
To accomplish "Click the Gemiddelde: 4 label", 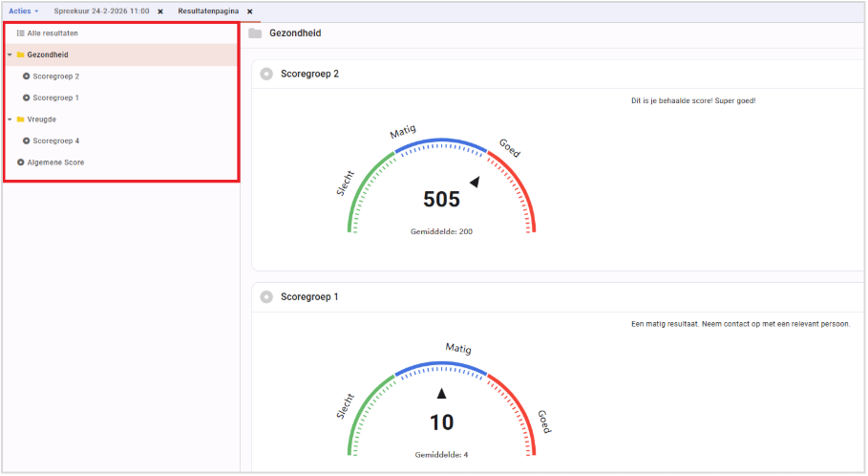I will [x=441, y=455].
